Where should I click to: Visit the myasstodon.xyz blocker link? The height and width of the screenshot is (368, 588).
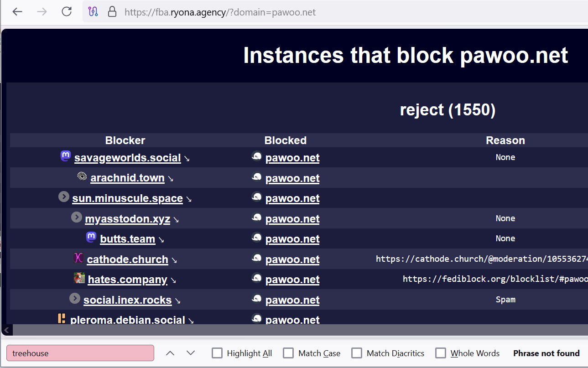tap(128, 219)
